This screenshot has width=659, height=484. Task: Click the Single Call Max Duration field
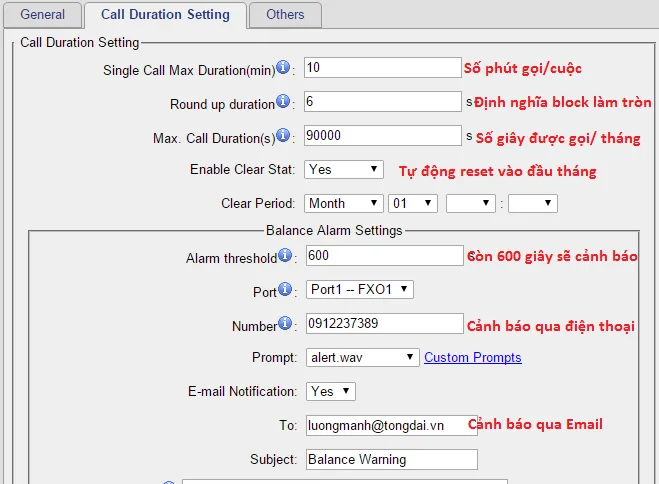click(x=382, y=68)
